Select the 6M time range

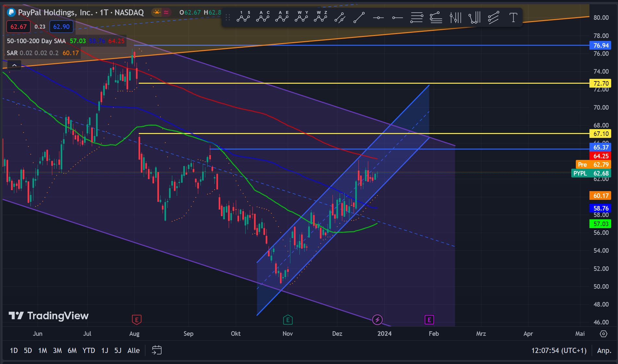coord(72,350)
